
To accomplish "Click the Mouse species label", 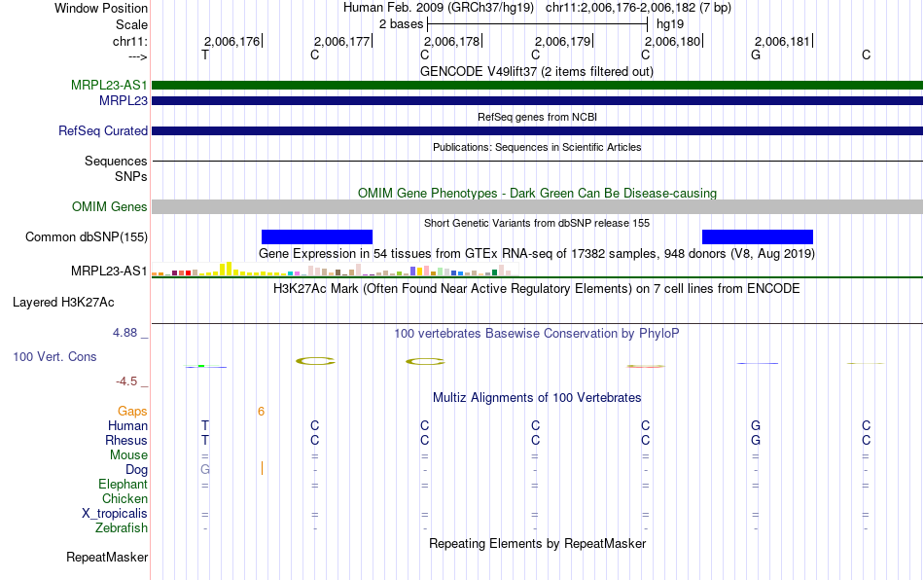I will 128,455.
